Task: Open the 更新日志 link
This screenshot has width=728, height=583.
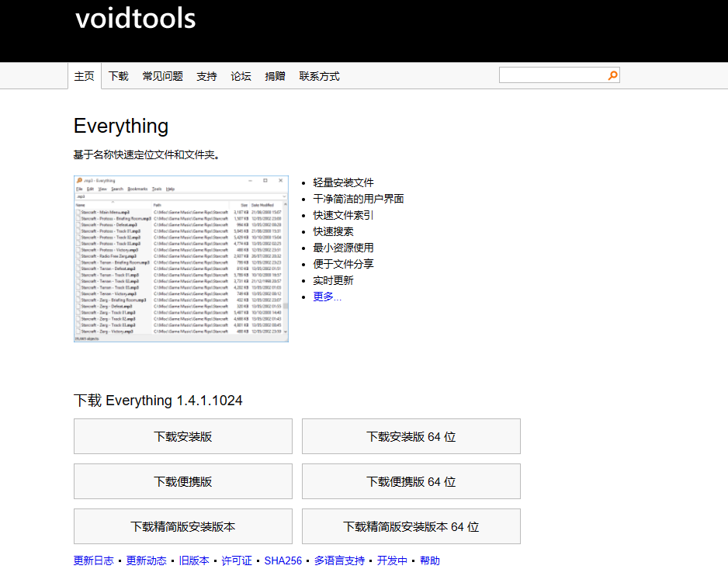Action: pyautogui.click(x=93, y=560)
